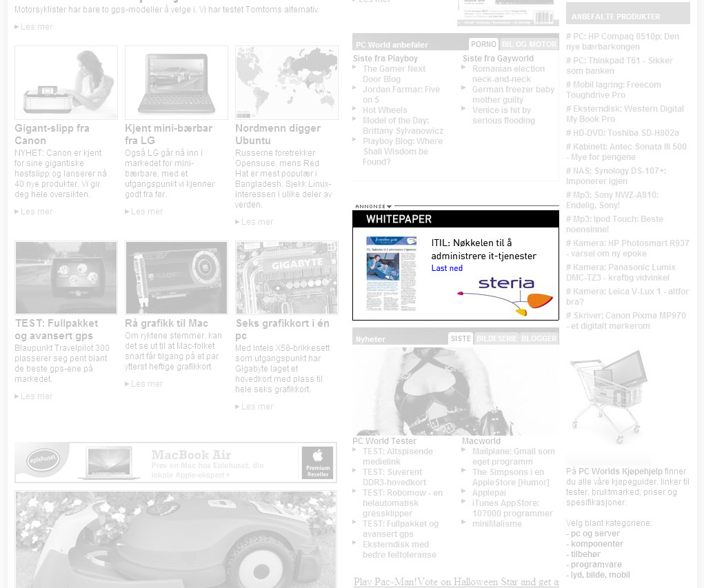
Task: Open 'Playboy Blog: Where Shall Wisdom be Found?'
Action: 403,151
